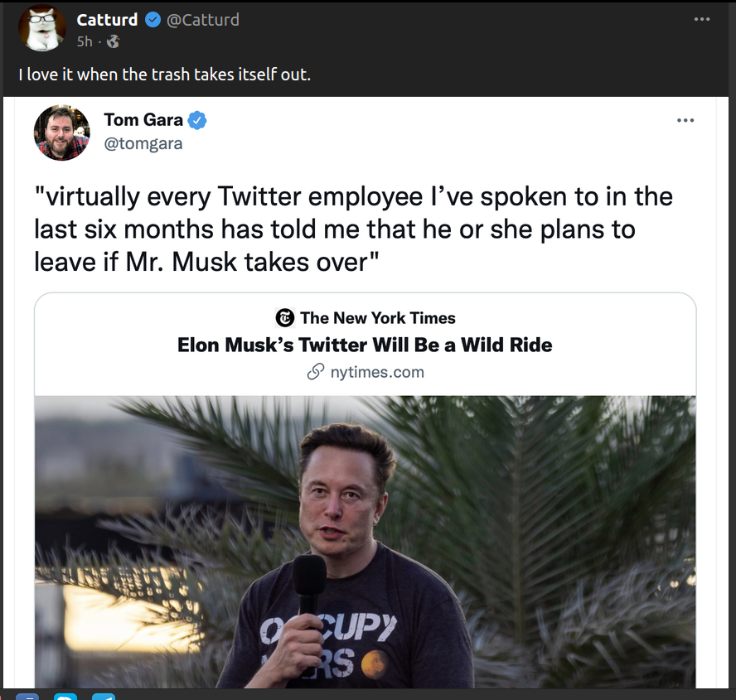Click the chain link icon beside nytimes.com
The width and height of the screenshot is (736, 700).
pos(315,372)
